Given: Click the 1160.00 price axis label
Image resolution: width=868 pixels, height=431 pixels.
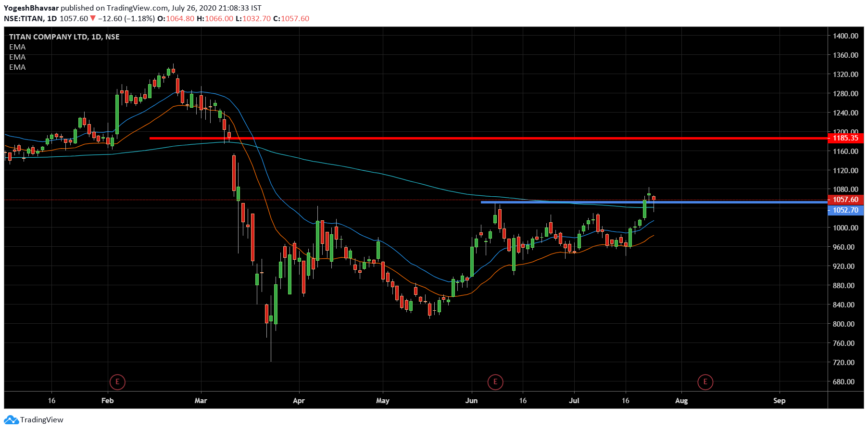Looking at the screenshot, I should click(x=845, y=151).
